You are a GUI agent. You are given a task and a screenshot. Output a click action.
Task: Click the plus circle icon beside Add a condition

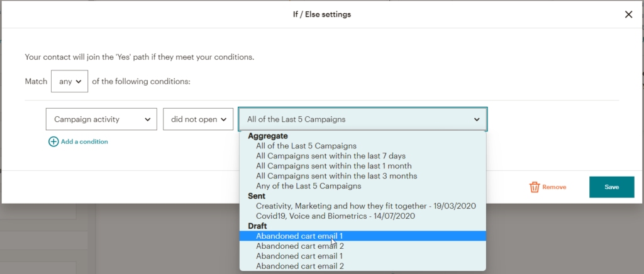click(x=53, y=141)
